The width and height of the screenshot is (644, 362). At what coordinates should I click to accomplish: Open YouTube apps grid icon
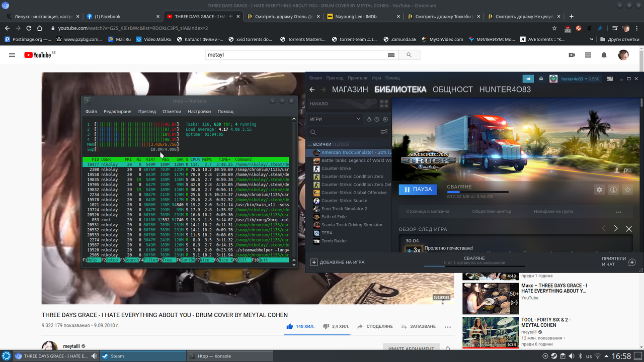(588, 55)
